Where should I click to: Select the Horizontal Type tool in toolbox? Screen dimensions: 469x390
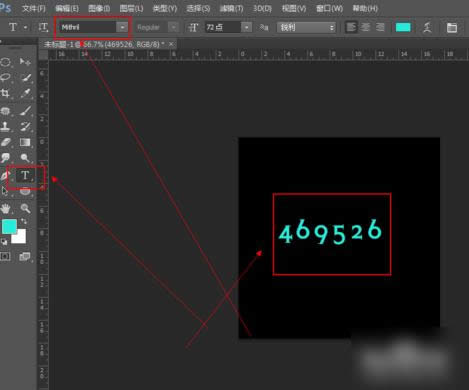pos(25,175)
